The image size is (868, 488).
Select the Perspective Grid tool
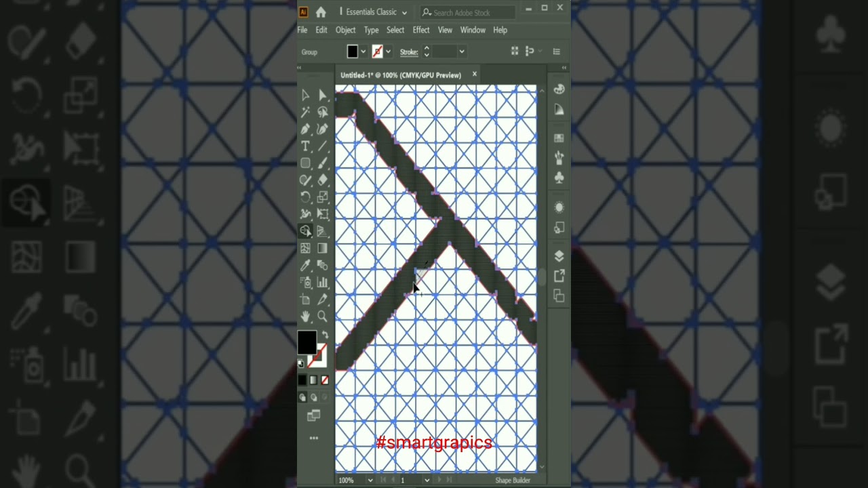pos(323,231)
